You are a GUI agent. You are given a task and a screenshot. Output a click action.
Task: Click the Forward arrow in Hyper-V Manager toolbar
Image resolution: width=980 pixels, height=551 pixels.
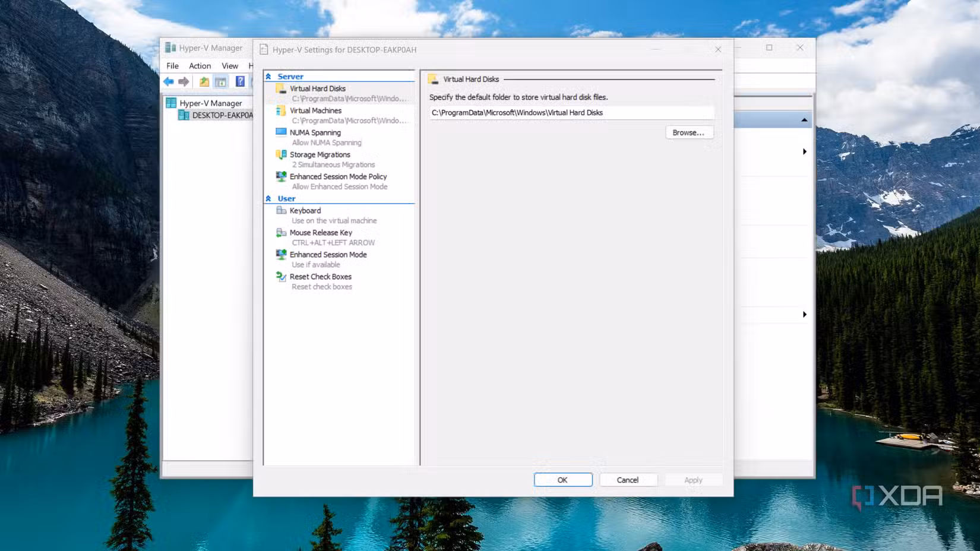tap(184, 81)
